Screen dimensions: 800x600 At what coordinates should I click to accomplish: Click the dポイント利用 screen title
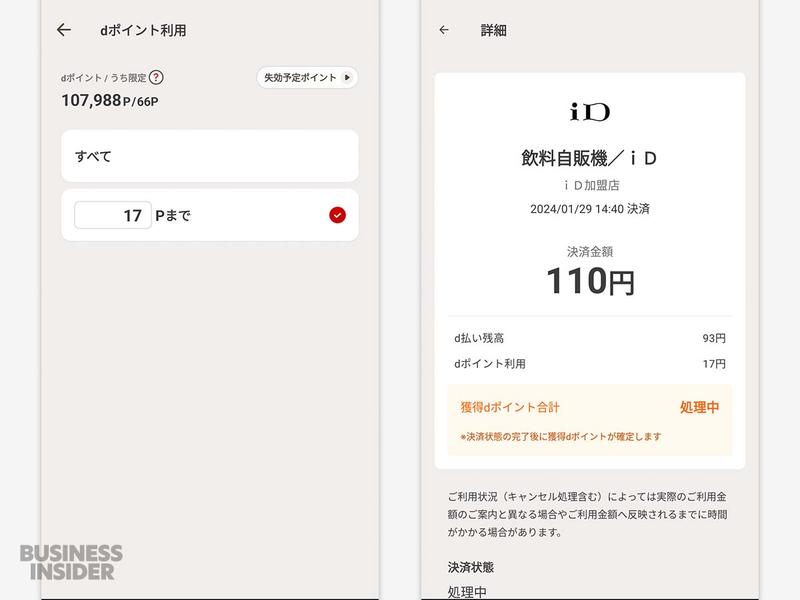pyautogui.click(x=143, y=31)
